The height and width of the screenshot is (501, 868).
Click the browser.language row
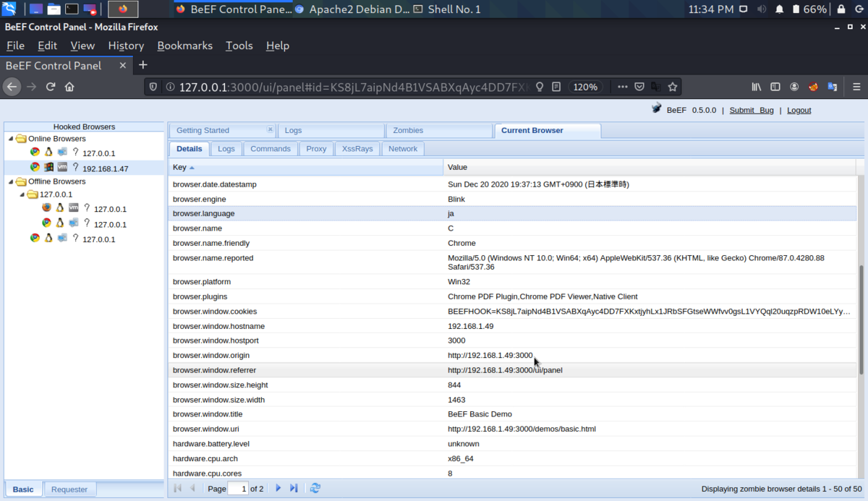[512, 213]
